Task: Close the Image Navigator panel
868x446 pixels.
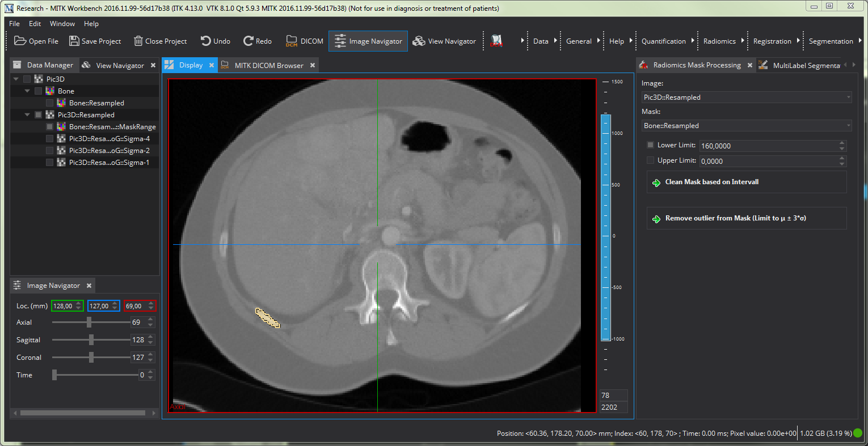Action: [89, 286]
